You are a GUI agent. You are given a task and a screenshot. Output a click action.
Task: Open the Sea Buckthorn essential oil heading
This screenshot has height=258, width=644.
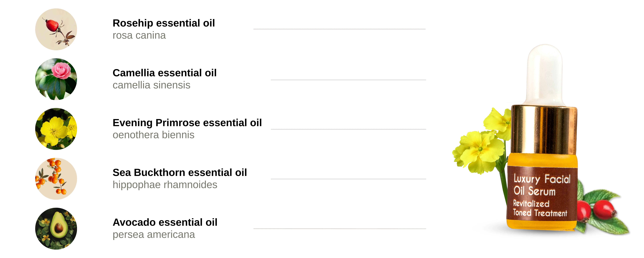[180, 173]
